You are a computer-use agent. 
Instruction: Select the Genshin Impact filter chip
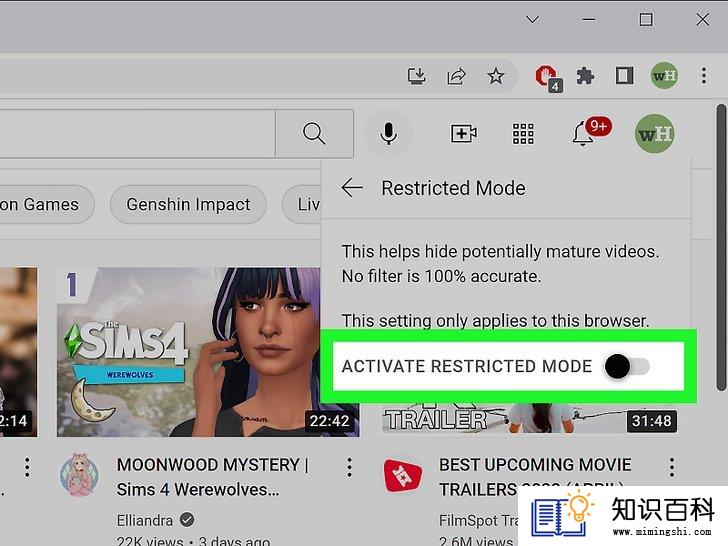(188, 204)
